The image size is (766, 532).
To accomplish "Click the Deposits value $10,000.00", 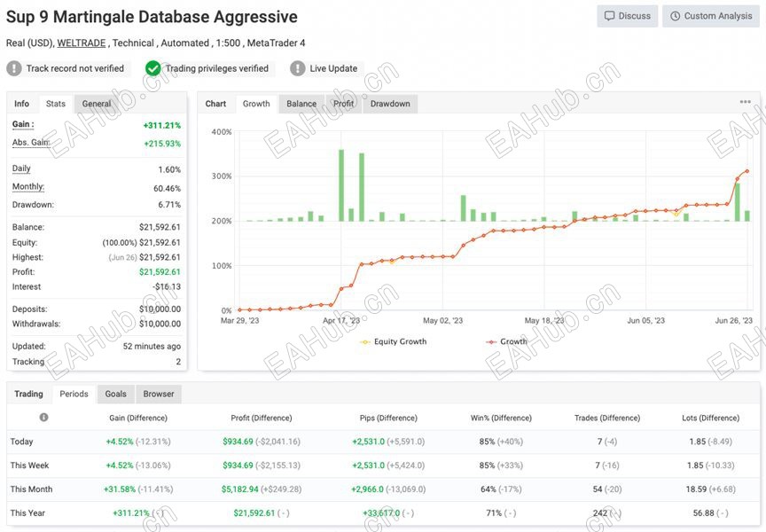I will click(x=160, y=309).
